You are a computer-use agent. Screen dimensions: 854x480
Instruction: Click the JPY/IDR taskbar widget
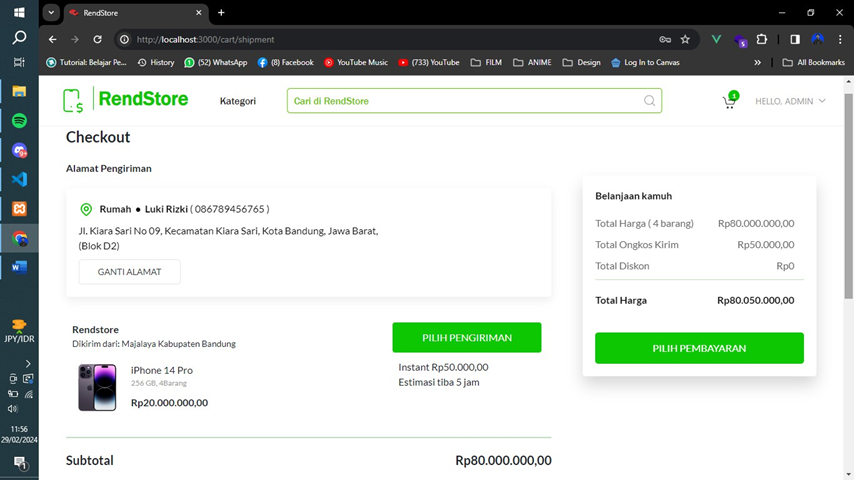(x=19, y=332)
